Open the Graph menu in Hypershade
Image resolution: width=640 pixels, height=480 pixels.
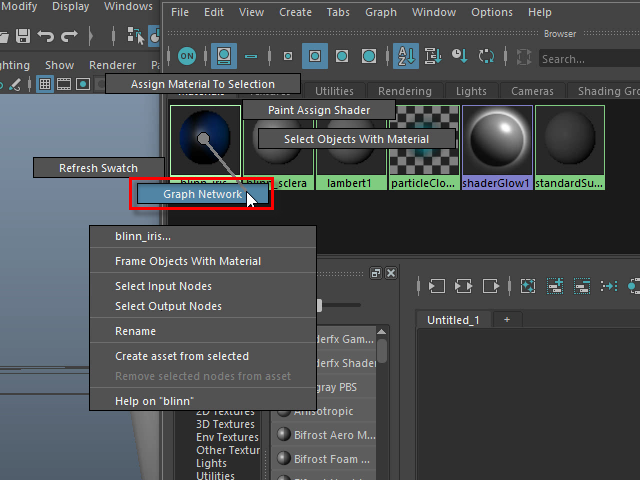(380, 12)
